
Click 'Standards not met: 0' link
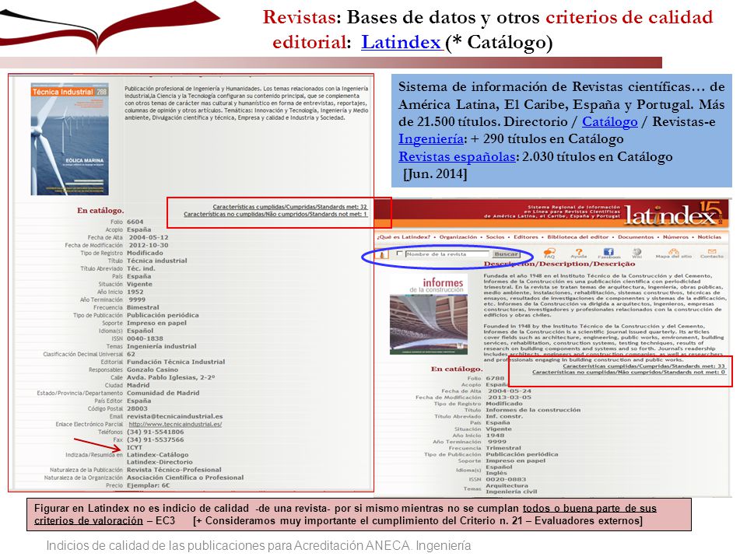629,372
